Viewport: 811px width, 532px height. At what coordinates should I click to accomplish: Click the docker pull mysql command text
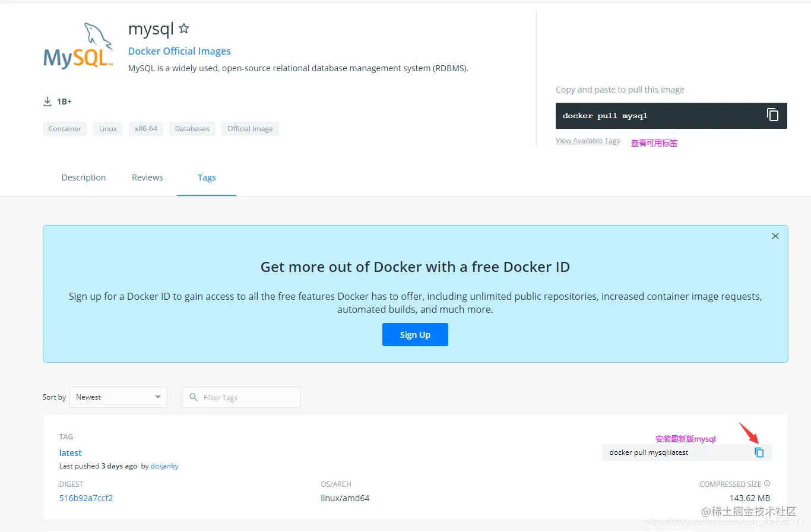coord(605,116)
